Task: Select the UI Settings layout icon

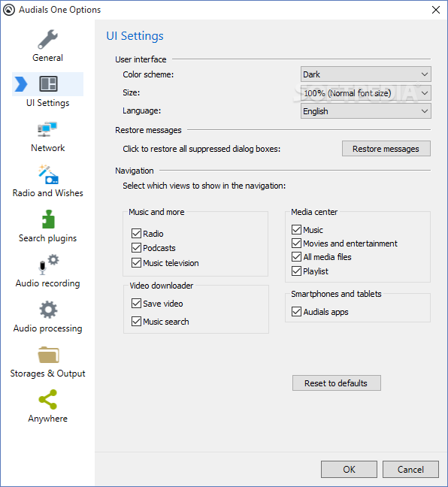Action: (x=48, y=84)
